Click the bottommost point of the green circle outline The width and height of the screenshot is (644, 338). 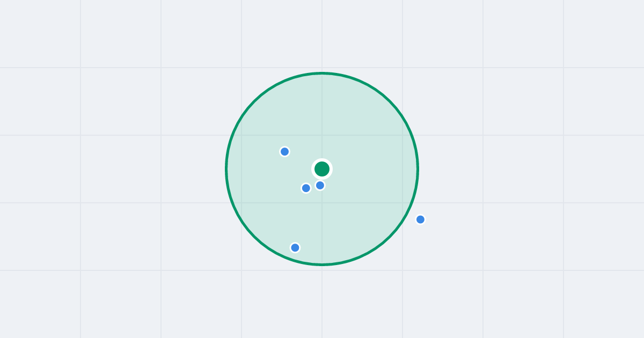322,264
